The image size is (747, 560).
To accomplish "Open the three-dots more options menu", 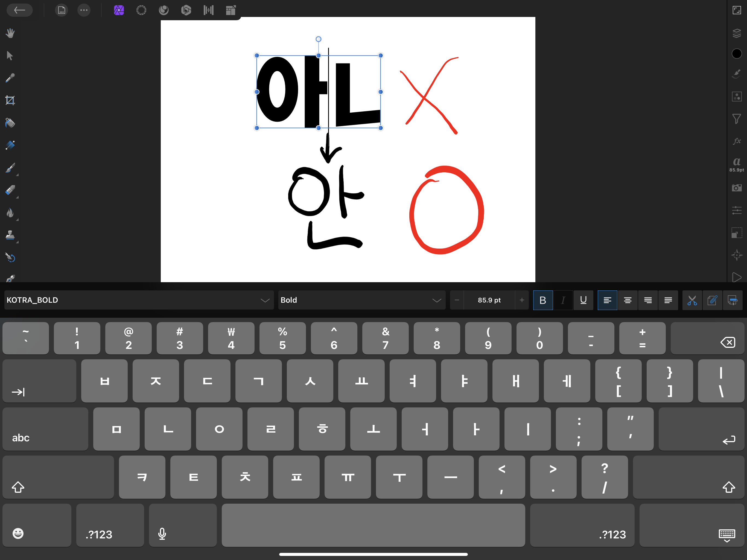I will pos(84,10).
